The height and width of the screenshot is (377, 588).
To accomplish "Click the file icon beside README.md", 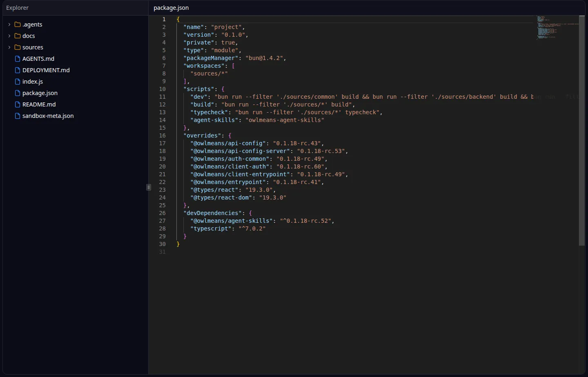I will coord(18,104).
